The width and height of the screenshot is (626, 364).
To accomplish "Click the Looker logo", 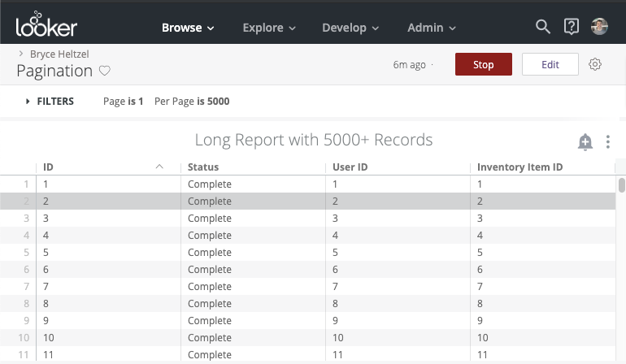I will (46, 24).
